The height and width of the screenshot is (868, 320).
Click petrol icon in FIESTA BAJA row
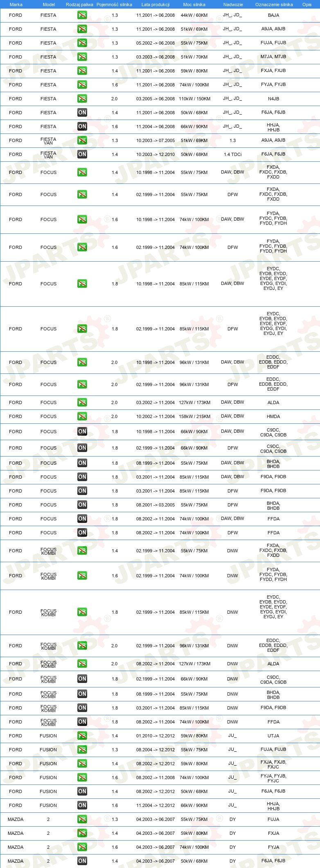[x=82, y=15]
